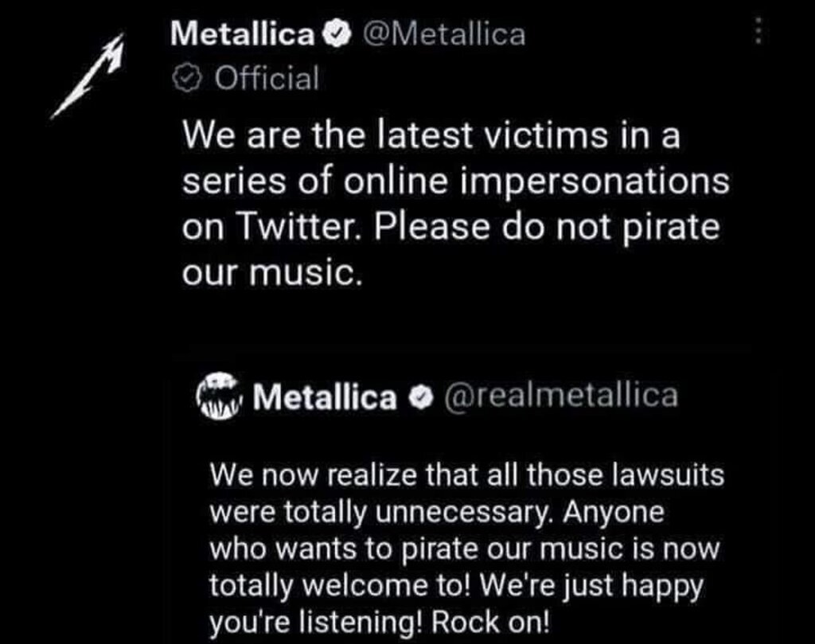
Task: Click the "Official" account label
Action: tap(267, 79)
